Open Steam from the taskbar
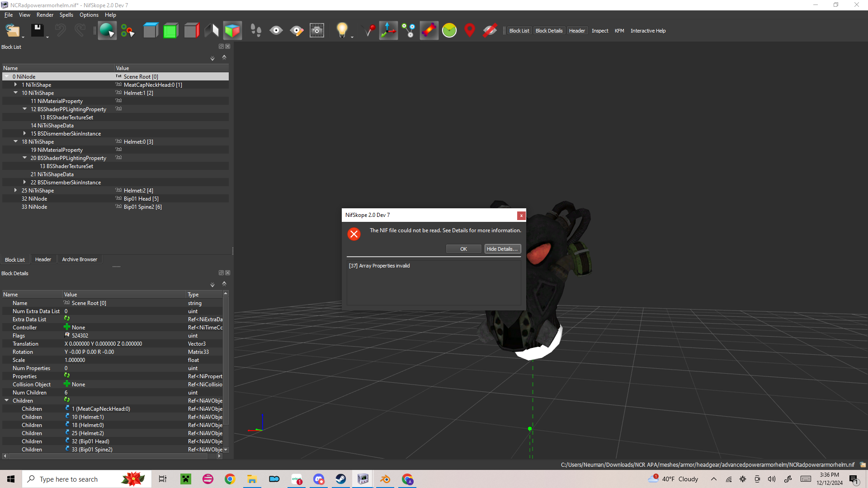 tap(341, 479)
